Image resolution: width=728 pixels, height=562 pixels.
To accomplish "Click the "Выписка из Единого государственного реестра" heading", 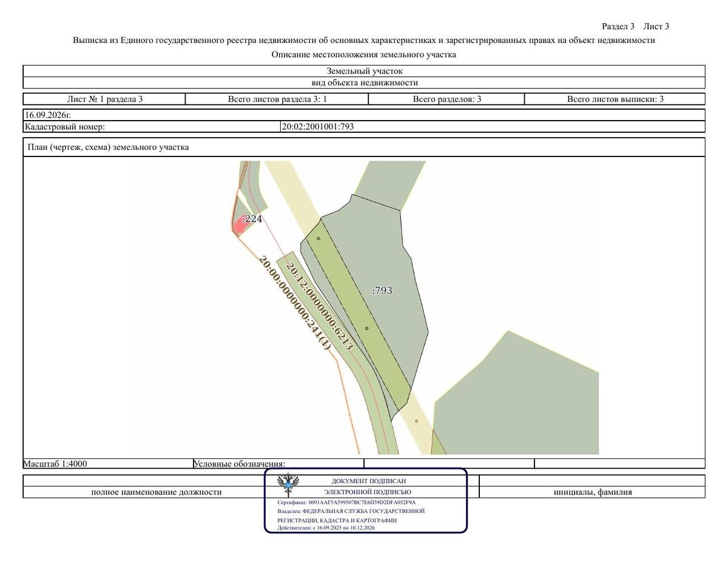I will (x=364, y=41).
